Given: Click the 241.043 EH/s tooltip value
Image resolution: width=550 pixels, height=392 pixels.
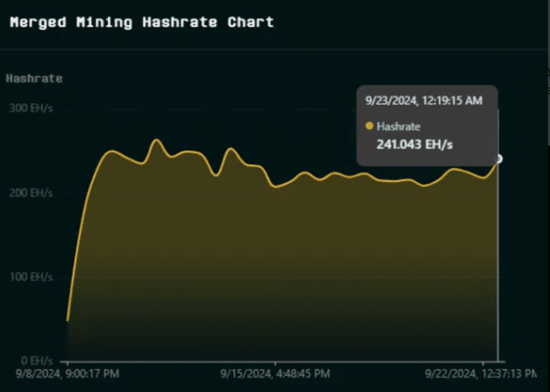Looking at the screenshot, I should point(414,144).
